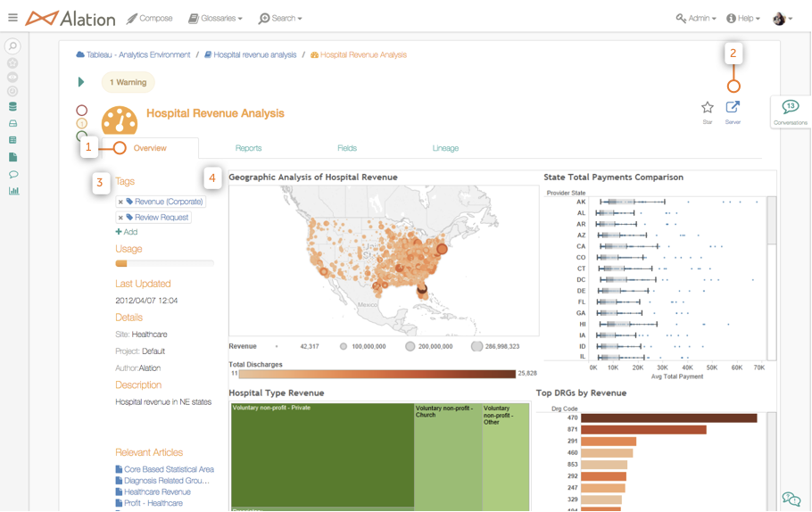
Task: Open the Revenue (Corporate) tag
Action: click(165, 202)
